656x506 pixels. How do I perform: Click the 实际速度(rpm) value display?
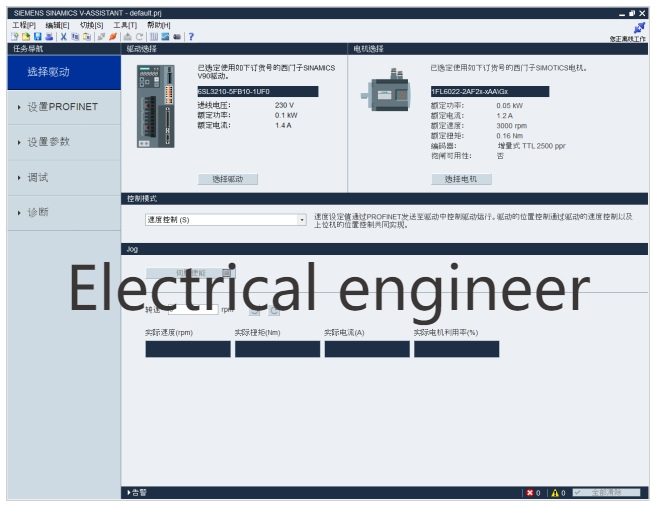pyautogui.click(x=188, y=349)
